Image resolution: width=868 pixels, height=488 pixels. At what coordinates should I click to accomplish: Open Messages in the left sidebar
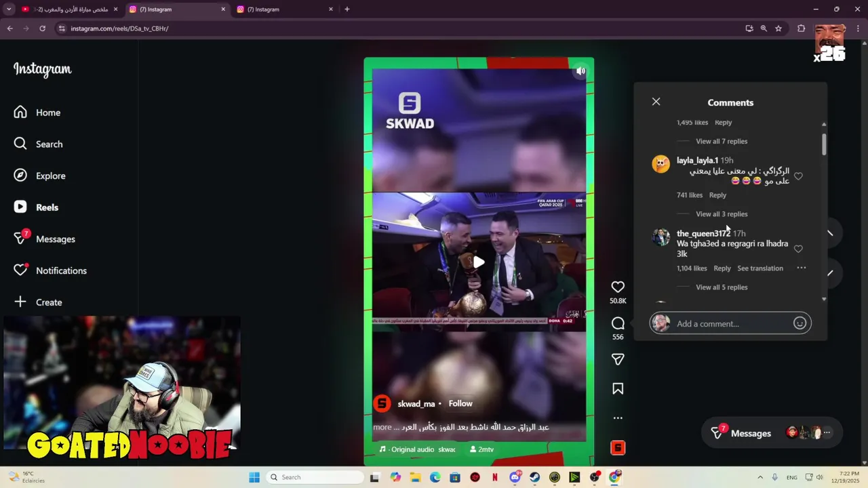[x=45, y=239]
